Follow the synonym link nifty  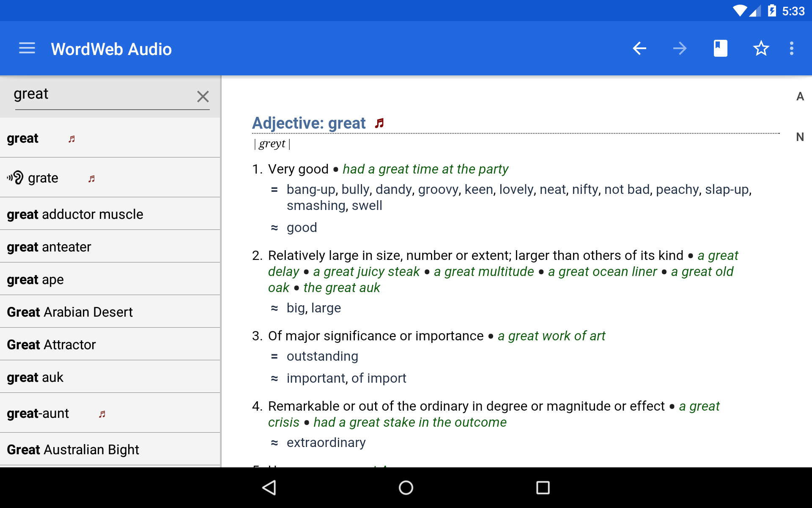pos(585,190)
